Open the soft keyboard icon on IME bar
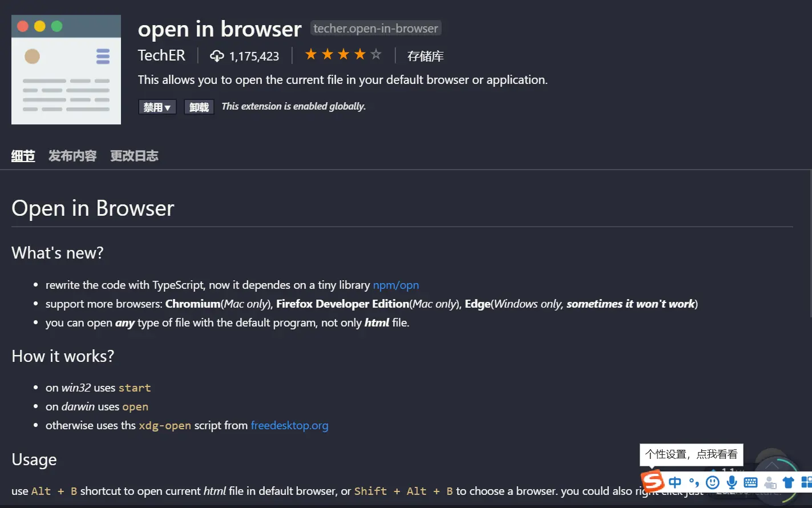Viewport: 812px width, 508px height. [x=751, y=482]
